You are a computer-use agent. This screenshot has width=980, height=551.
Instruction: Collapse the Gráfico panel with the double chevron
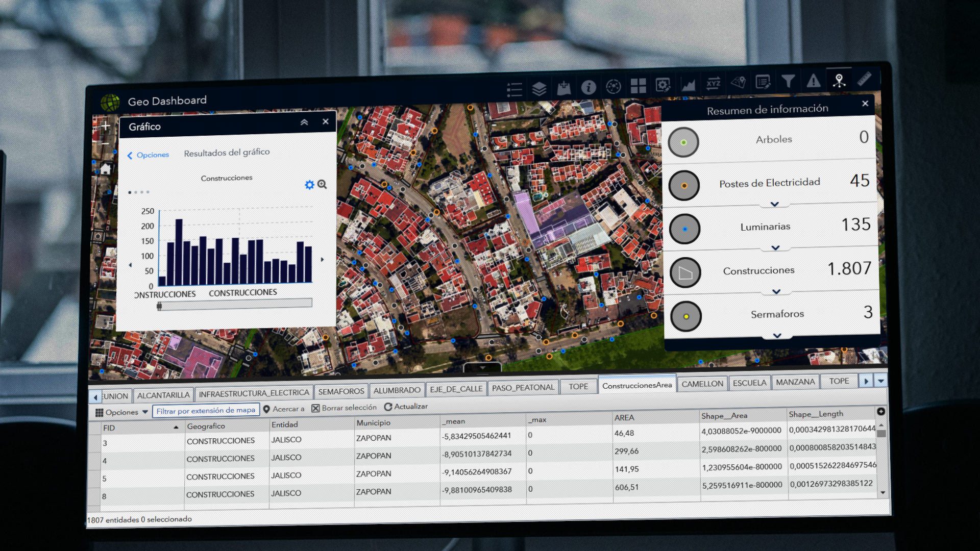304,122
